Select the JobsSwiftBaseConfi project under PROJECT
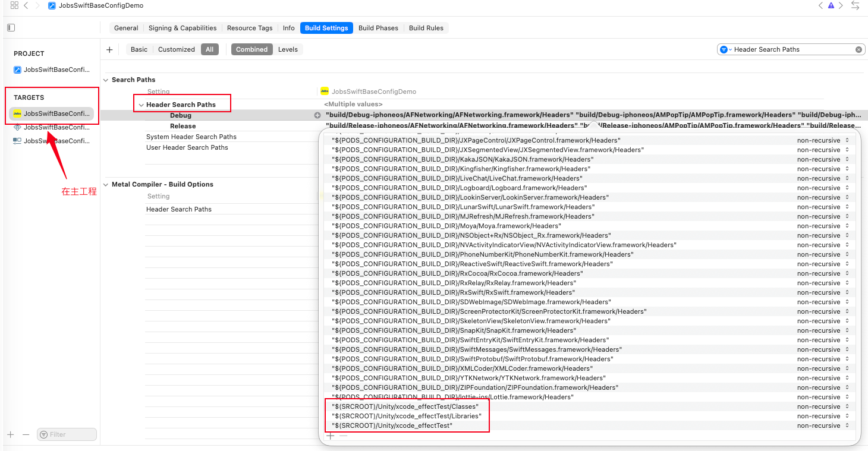The image size is (868, 451). 52,70
